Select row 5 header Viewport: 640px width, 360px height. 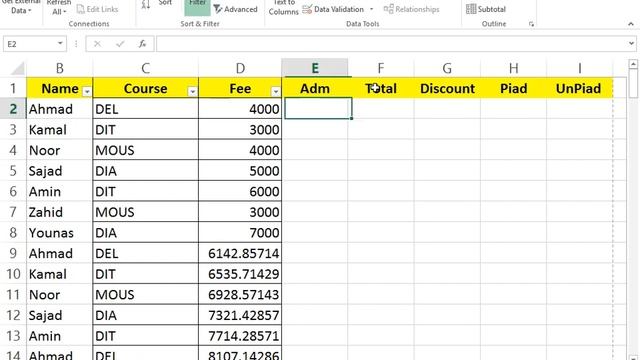(13, 171)
